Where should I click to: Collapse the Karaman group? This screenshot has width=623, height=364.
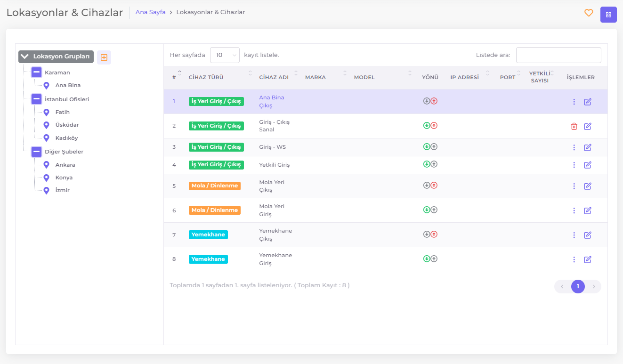pyautogui.click(x=37, y=73)
